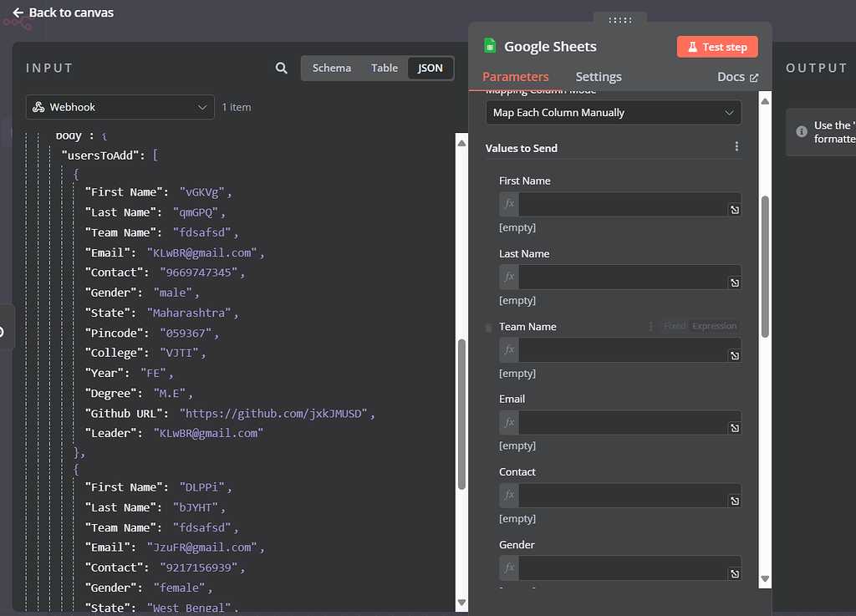
Task: Click the Test step button
Action: pos(717,46)
